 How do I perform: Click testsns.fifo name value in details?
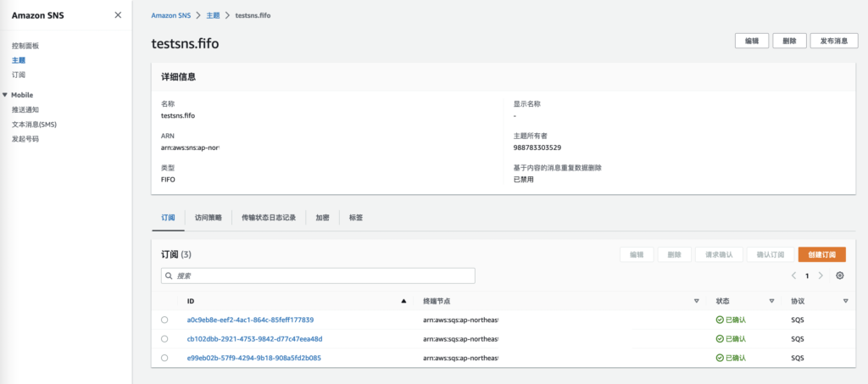tap(178, 115)
